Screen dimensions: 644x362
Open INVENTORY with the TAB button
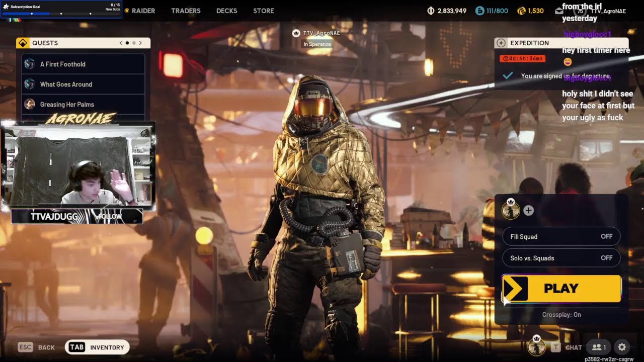pos(97,347)
